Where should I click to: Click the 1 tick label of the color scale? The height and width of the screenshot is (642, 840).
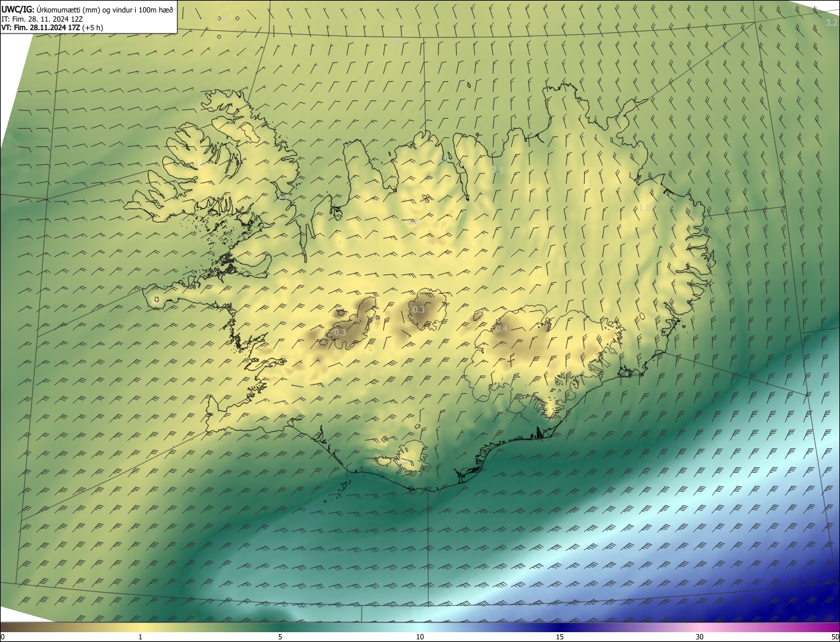[x=140, y=637]
